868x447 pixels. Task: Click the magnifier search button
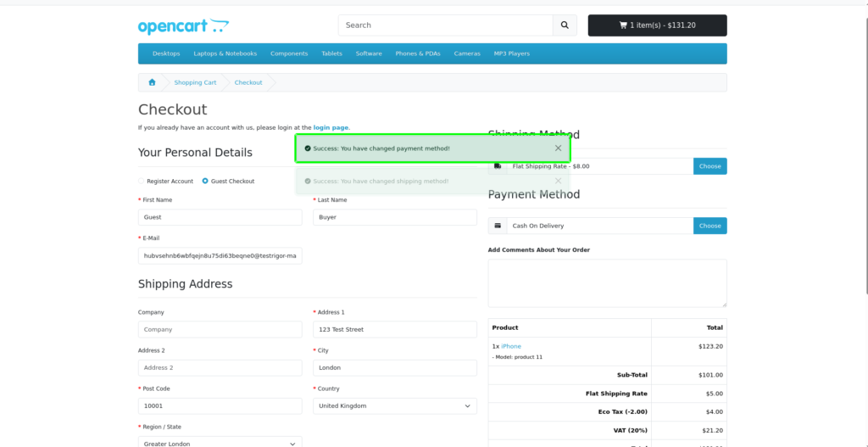coord(565,25)
